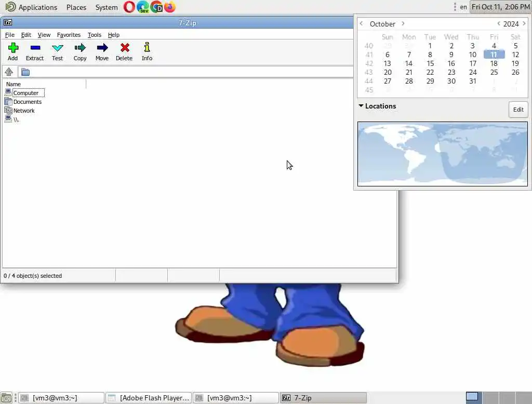532x404 pixels.
Task: Select October 1 in calendar
Action: coord(430,46)
